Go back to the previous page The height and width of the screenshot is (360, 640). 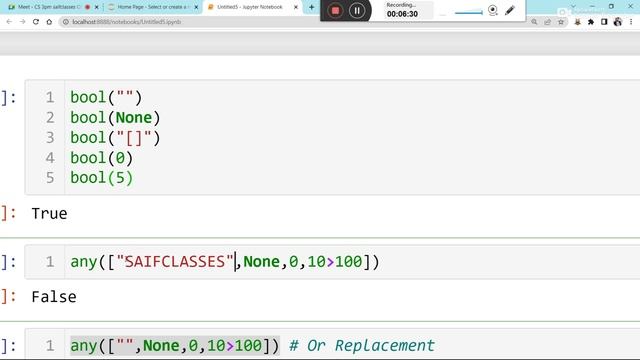tap(9, 22)
